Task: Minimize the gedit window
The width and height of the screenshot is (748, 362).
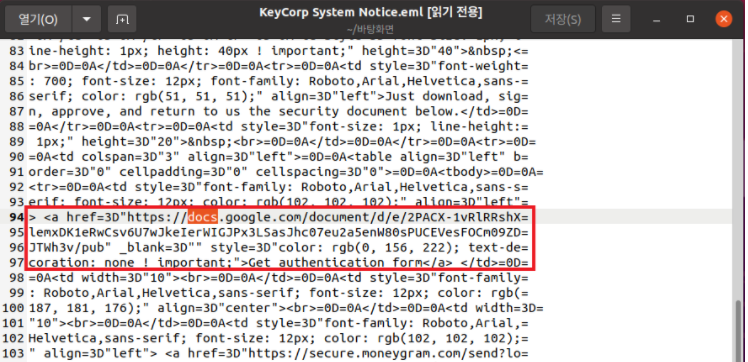Action: (x=657, y=20)
